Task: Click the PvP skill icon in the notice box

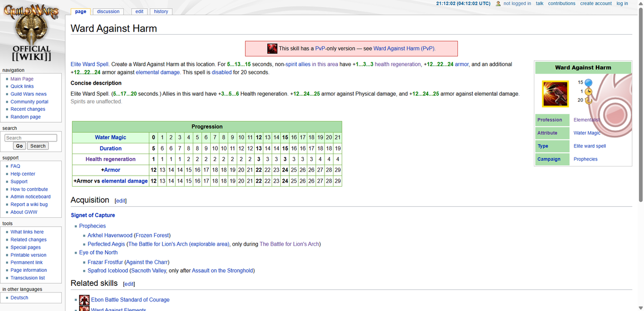Action: point(272,48)
